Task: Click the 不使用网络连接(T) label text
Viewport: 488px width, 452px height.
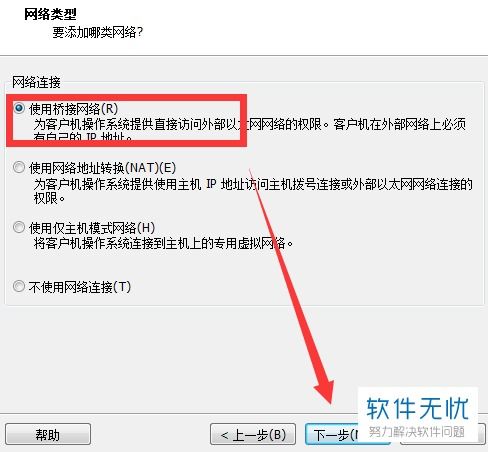Action: pyautogui.click(x=80, y=287)
